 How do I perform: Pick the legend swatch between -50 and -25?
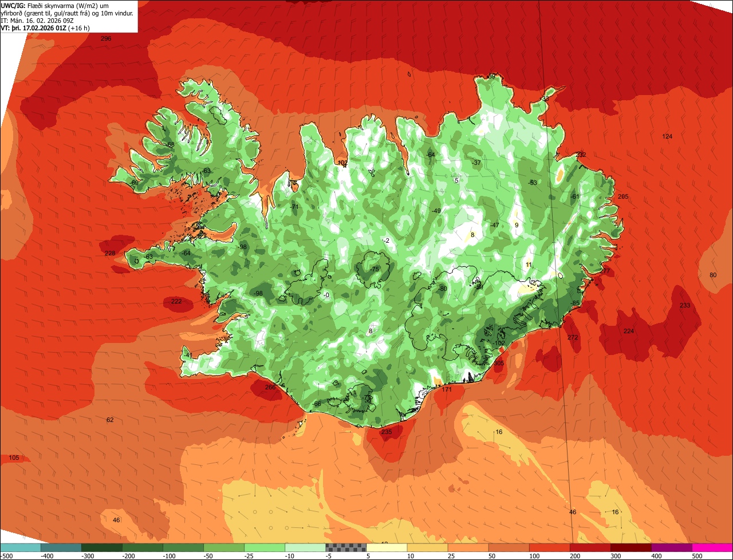[223, 547]
